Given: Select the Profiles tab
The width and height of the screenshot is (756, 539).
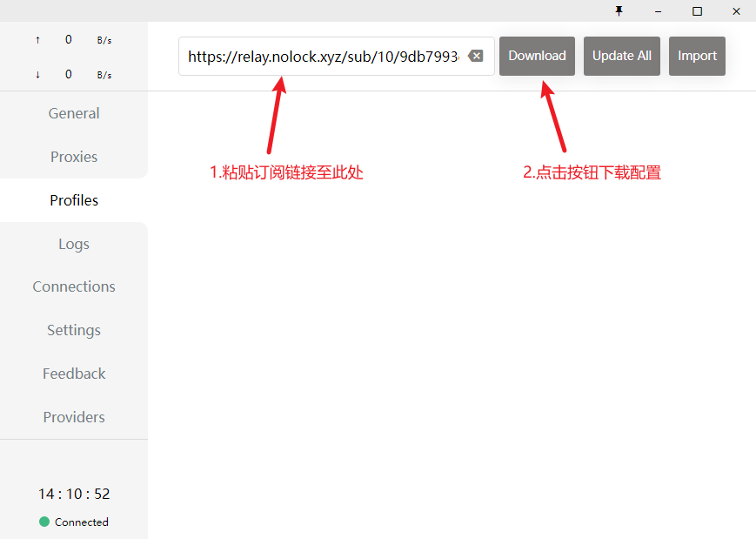Looking at the screenshot, I should click(74, 200).
